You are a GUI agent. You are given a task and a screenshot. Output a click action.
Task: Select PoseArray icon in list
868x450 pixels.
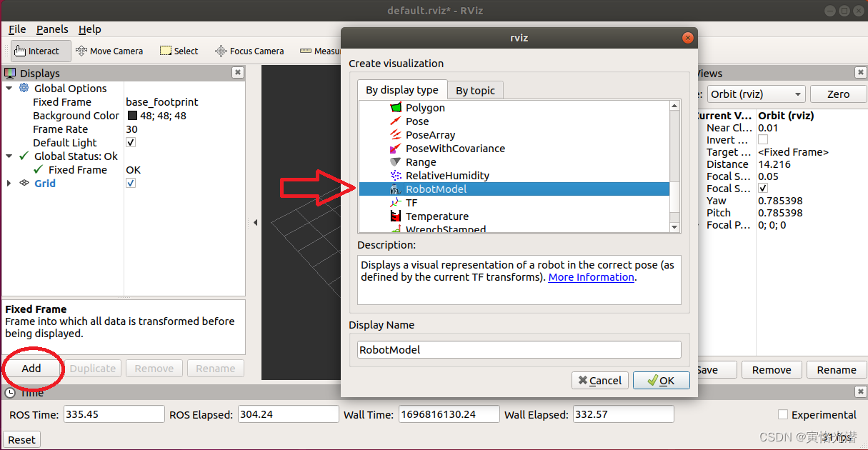(396, 135)
